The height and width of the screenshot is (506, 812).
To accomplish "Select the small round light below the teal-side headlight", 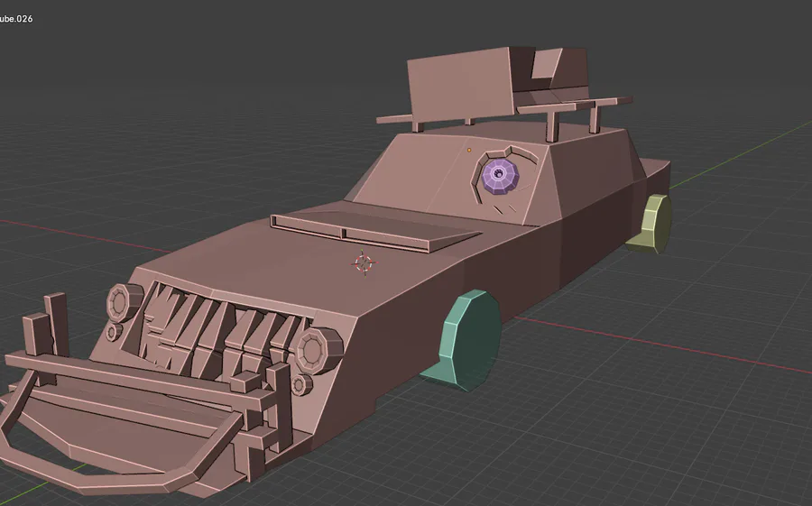I will (300, 385).
